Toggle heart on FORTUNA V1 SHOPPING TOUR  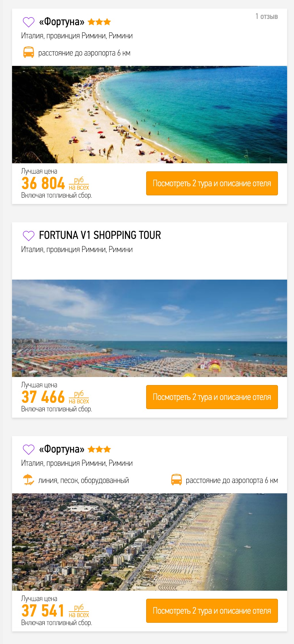(x=28, y=236)
